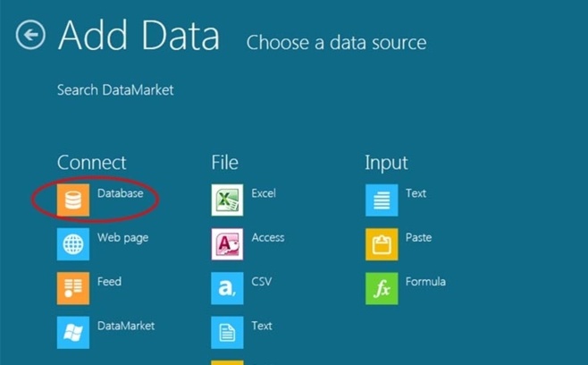Select the Web page label

tap(123, 238)
